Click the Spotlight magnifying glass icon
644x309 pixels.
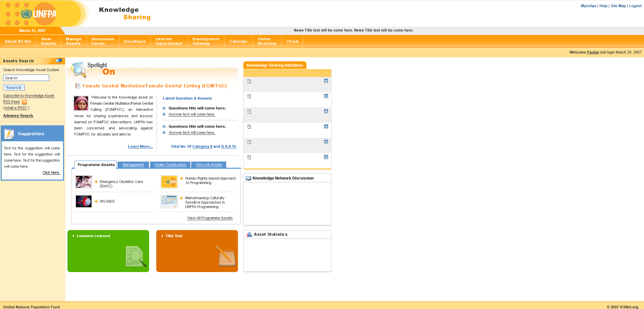pyautogui.click(x=78, y=69)
